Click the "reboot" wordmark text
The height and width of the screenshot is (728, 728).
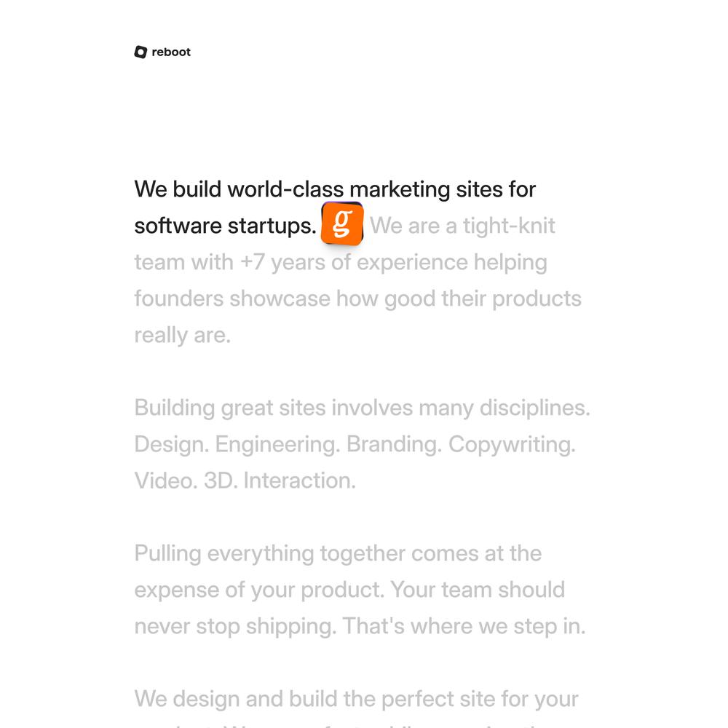pos(171,52)
